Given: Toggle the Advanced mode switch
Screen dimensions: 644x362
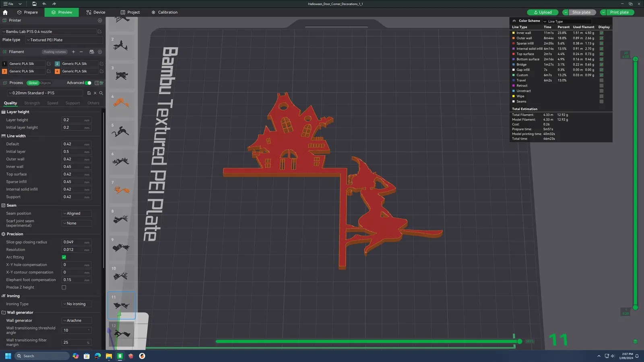Looking at the screenshot, I should pyautogui.click(x=88, y=83).
